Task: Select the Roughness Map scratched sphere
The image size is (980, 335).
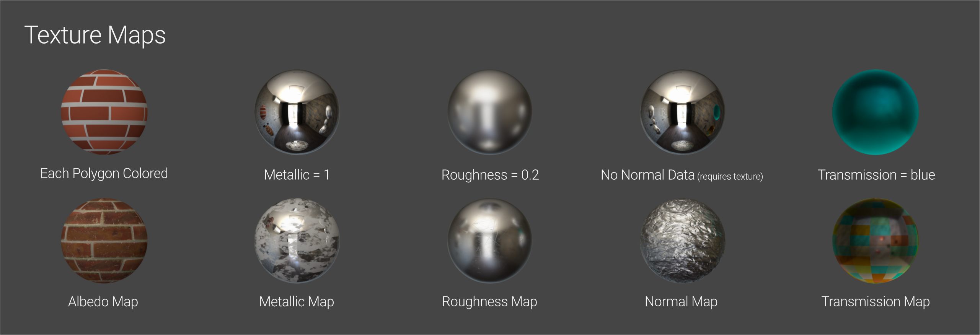Action: pos(490,241)
